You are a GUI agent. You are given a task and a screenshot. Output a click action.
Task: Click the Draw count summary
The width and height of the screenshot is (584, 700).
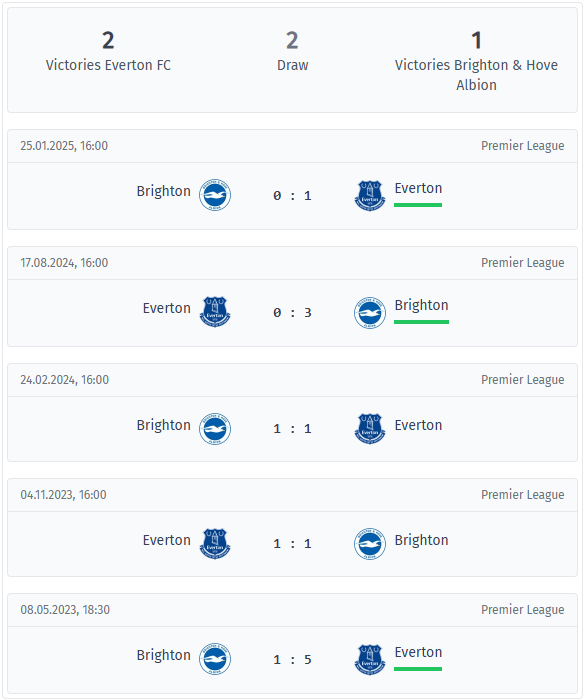coord(292,51)
